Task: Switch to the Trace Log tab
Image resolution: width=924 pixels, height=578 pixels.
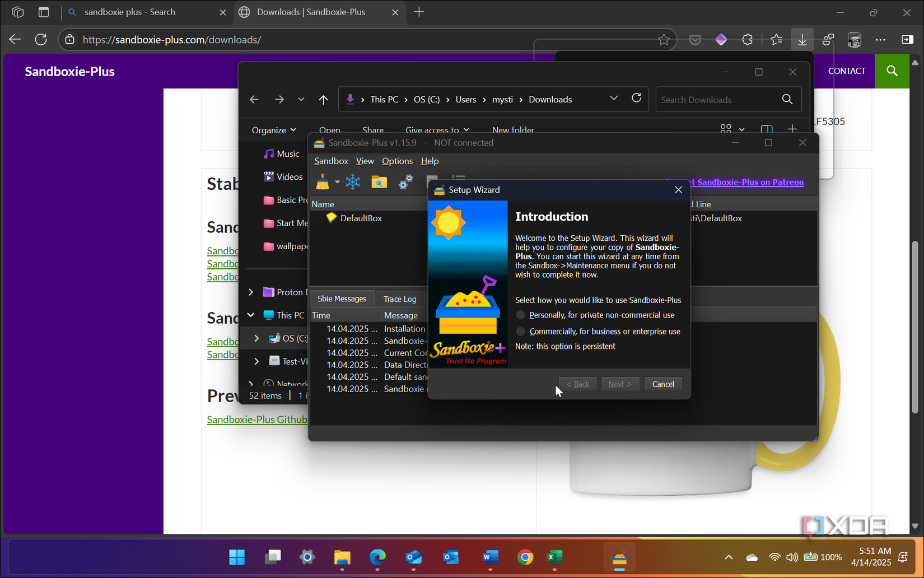Action: click(x=399, y=299)
